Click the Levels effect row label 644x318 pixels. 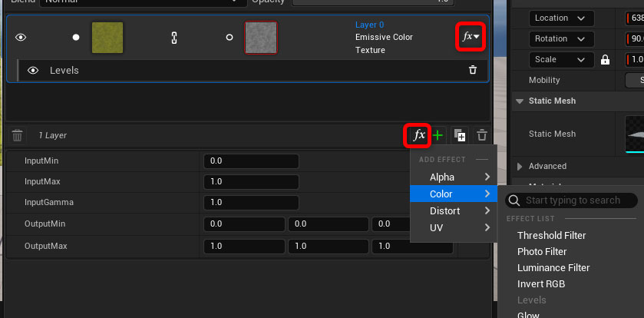pos(64,70)
